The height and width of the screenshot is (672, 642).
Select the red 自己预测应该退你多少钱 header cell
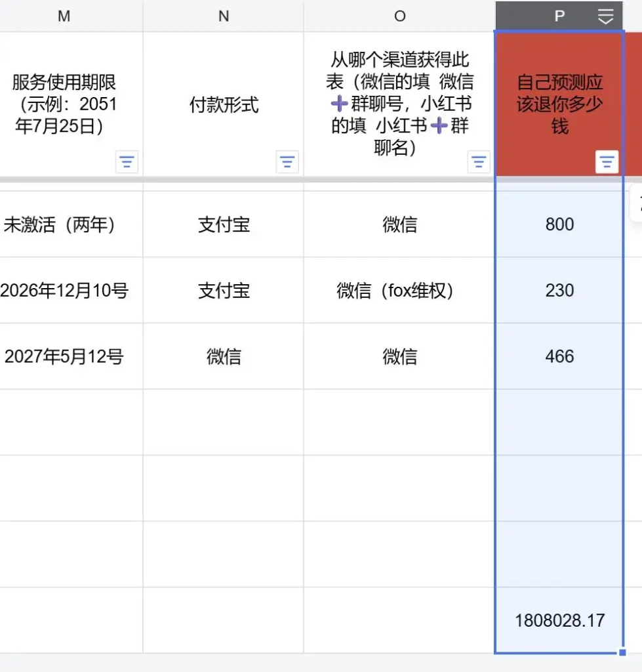[x=559, y=104]
